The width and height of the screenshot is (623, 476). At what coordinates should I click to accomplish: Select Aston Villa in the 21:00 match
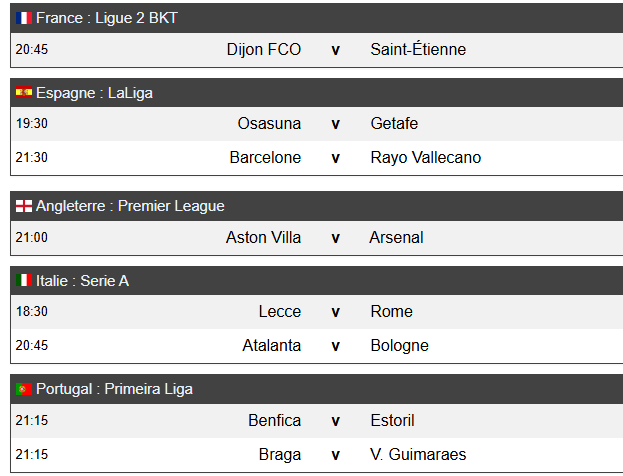coord(263,238)
